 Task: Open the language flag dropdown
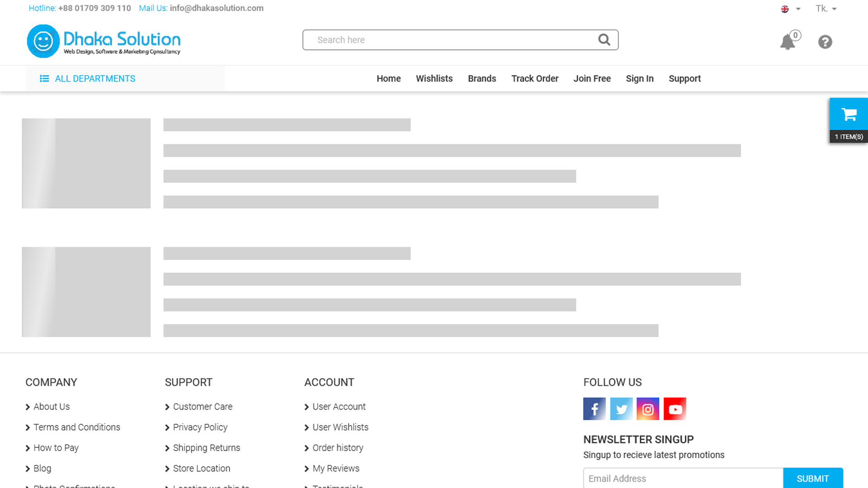point(791,9)
